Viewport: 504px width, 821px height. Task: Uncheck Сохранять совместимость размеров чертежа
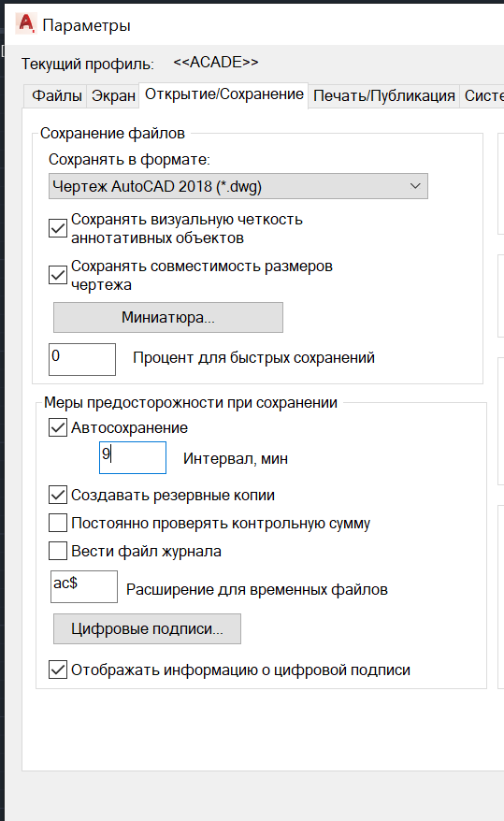pyautogui.click(x=58, y=275)
